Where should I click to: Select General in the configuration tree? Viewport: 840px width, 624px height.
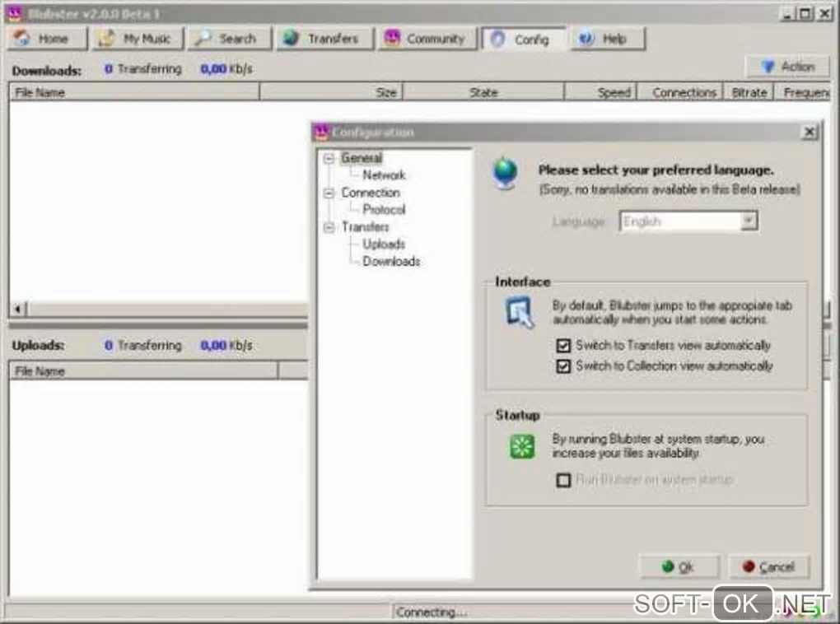pyautogui.click(x=362, y=158)
